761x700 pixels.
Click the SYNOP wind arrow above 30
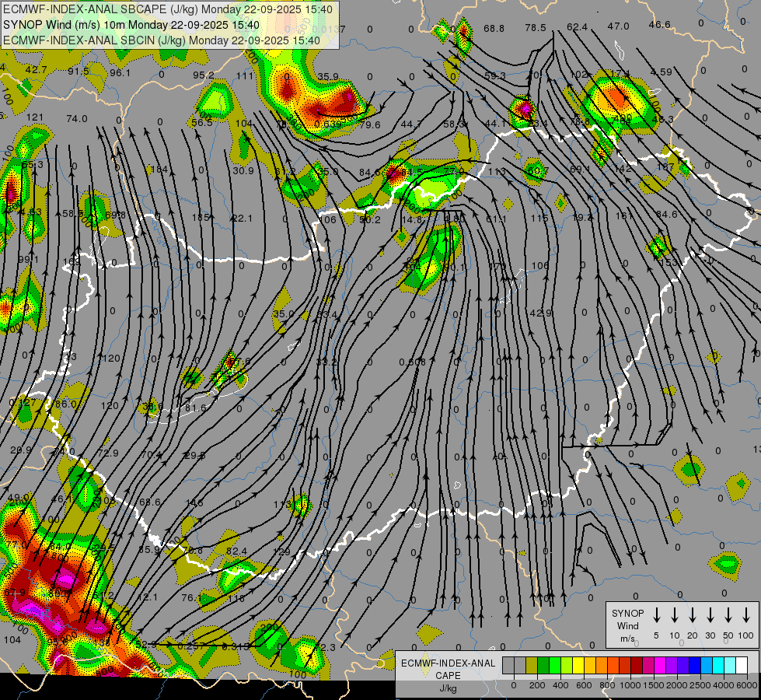click(710, 614)
